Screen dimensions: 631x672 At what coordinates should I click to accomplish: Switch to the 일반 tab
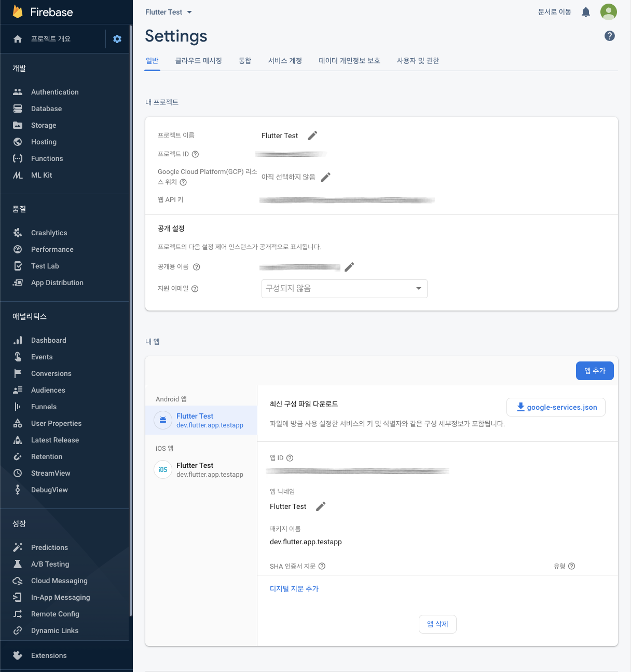152,61
